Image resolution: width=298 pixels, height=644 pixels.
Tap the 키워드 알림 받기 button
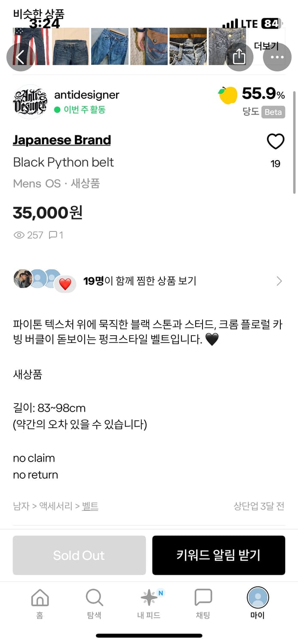click(x=218, y=555)
